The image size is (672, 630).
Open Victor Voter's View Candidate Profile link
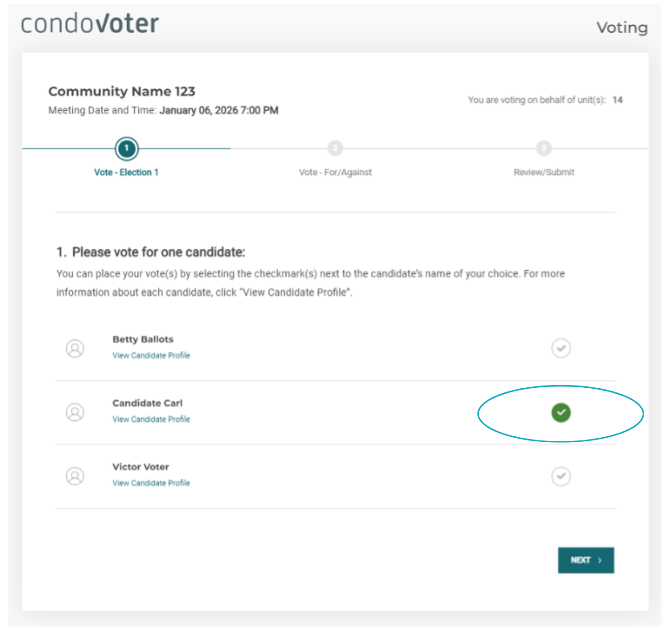point(151,483)
